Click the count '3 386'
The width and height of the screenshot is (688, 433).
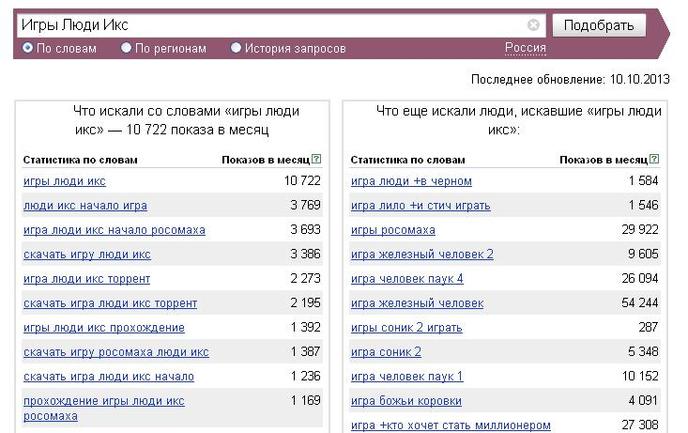305,254
